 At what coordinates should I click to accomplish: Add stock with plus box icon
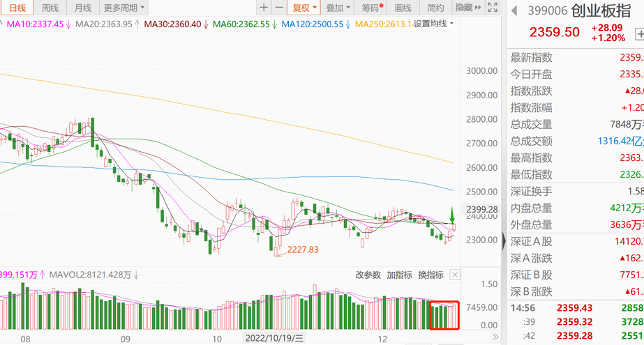640,33
